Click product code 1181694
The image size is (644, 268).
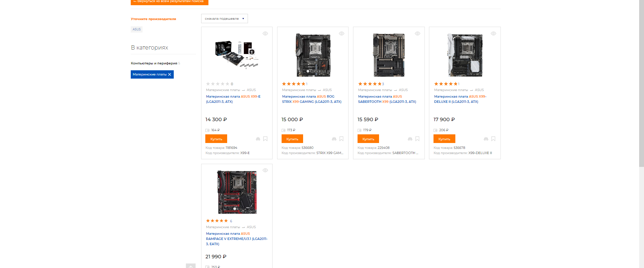coord(231,148)
